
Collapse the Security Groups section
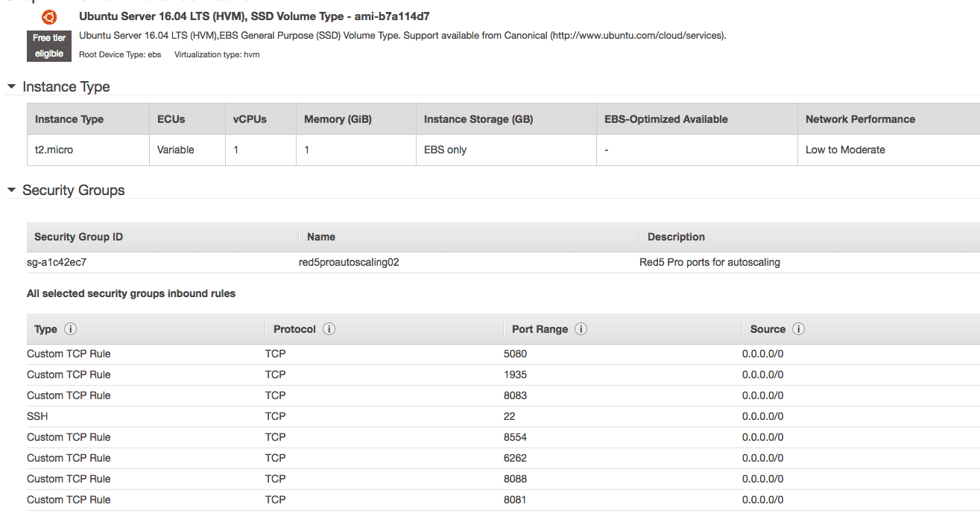(x=12, y=191)
